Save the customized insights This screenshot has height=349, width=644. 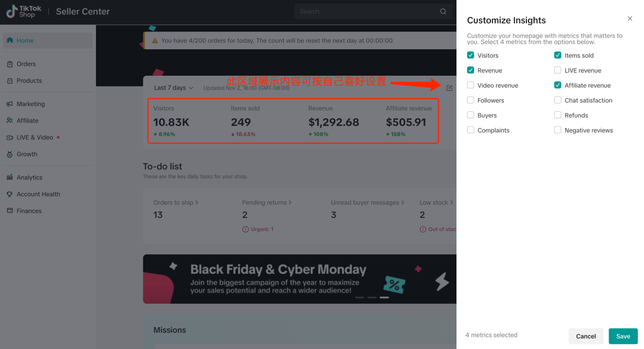coord(623,336)
